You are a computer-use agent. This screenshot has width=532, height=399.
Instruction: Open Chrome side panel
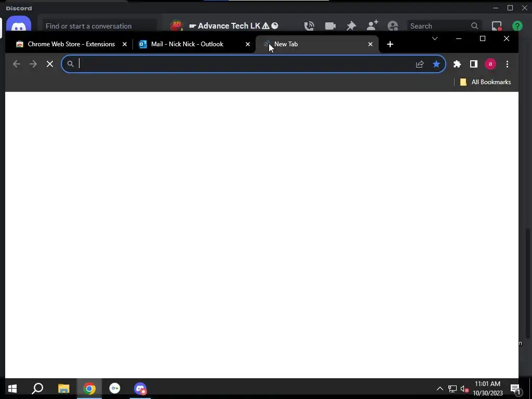[x=474, y=64]
